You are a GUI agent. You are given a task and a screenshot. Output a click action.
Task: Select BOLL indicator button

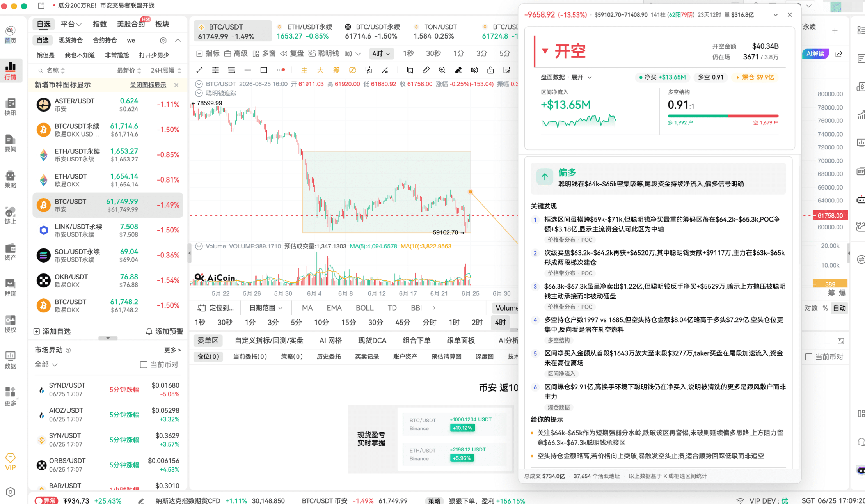coord(364,308)
